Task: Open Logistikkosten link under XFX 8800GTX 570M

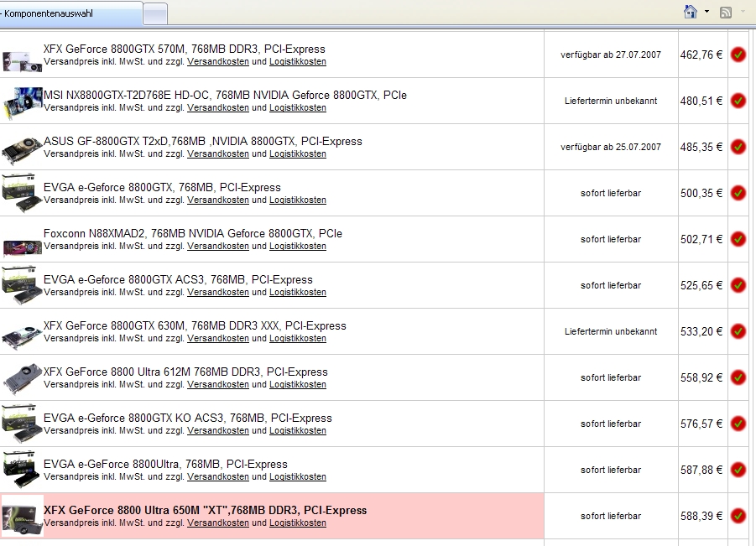Action: pos(298,62)
